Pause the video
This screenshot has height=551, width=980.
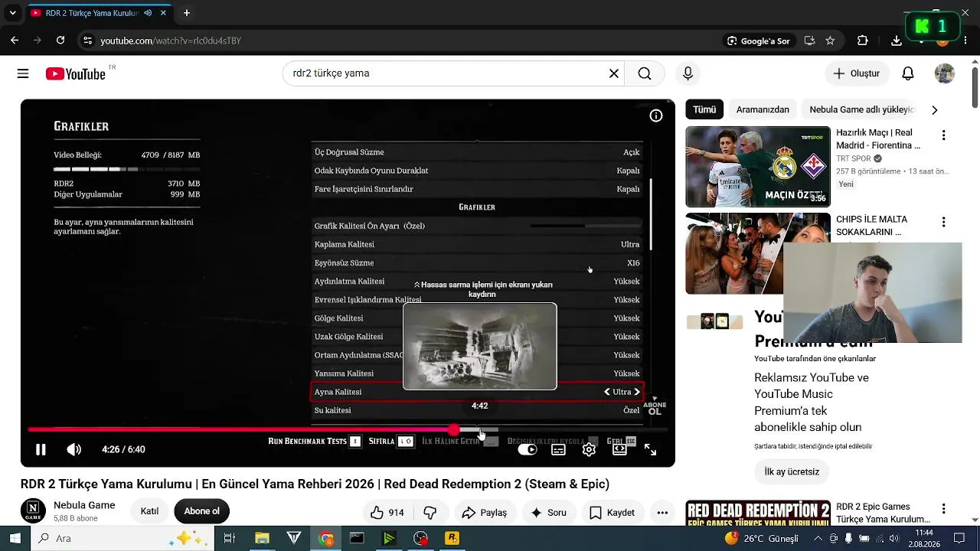pyautogui.click(x=41, y=450)
